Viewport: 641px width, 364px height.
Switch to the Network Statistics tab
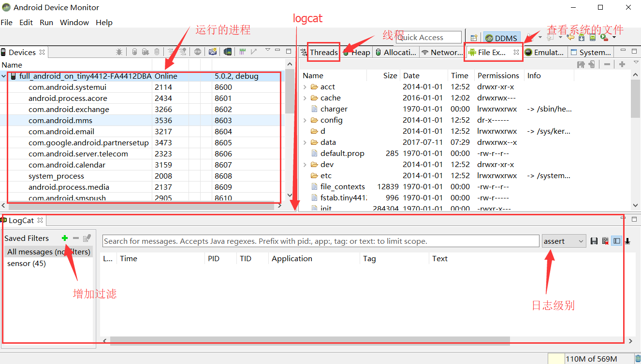point(442,52)
